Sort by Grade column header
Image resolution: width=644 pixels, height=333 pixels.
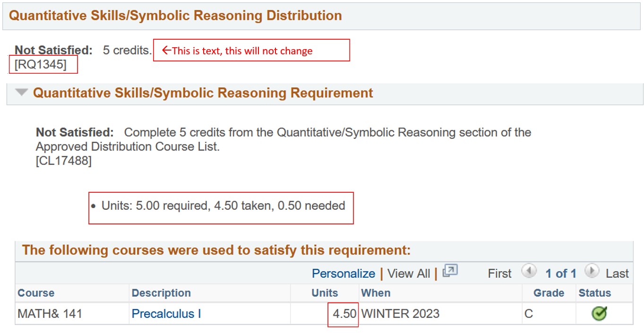tap(549, 293)
